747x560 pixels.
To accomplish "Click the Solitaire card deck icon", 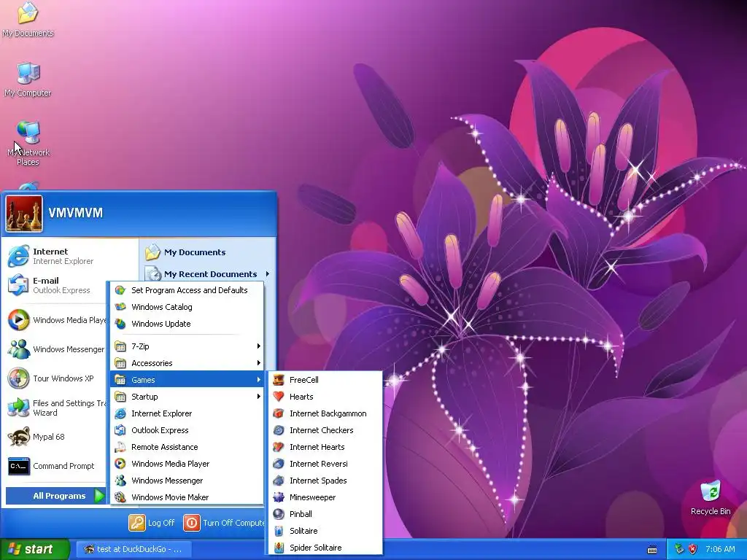I will tap(279, 531).
